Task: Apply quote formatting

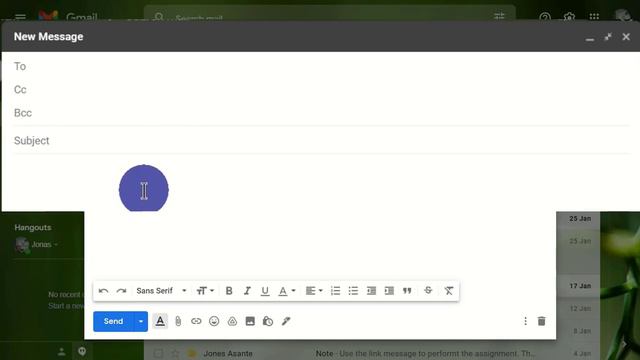Action: pyautogui.click(x=407, y=291)
